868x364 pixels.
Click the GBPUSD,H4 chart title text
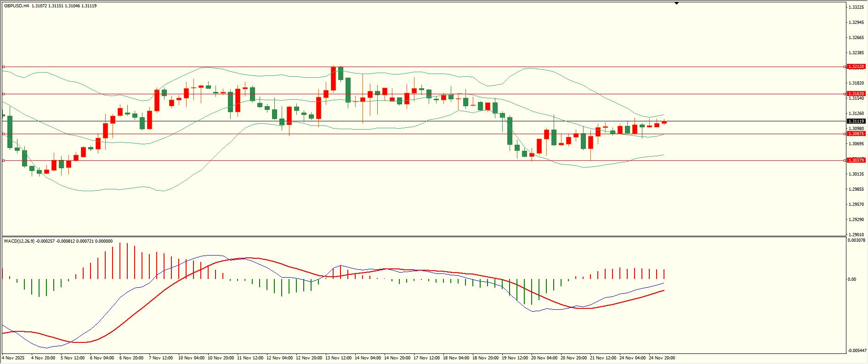17,6
